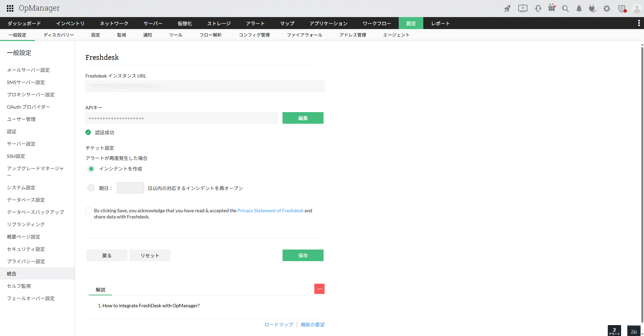Click the gift icon for new feature updates
Screen dimensions: 644x336
(551, 9)
